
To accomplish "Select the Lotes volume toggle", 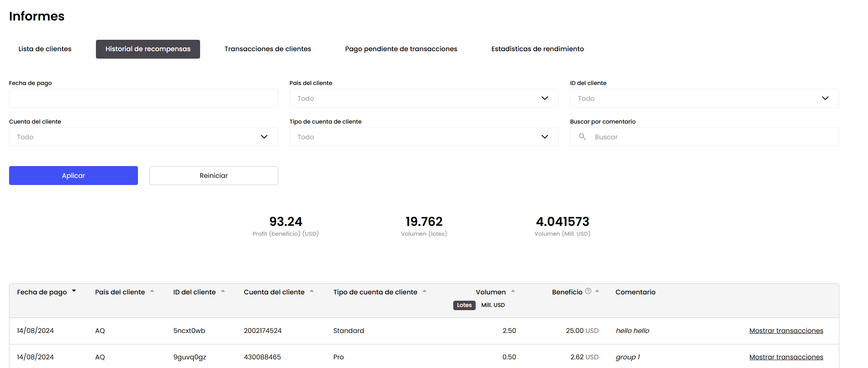I will (x=464, y=305).
